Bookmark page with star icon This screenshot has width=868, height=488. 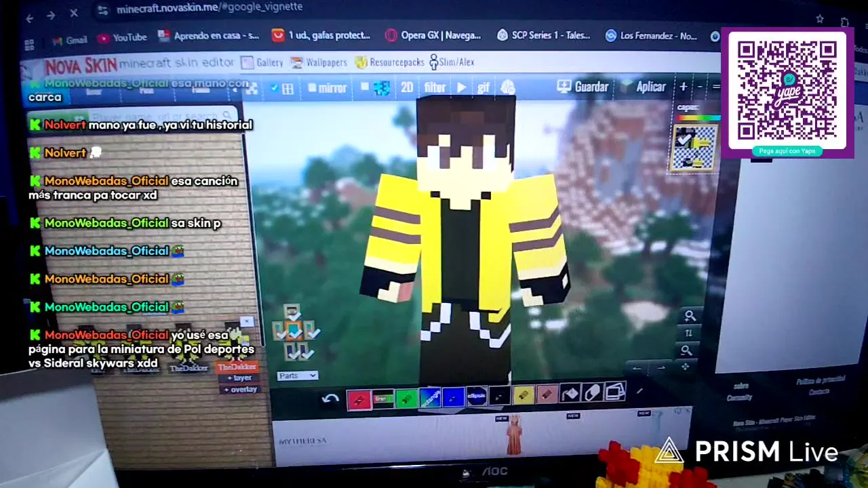[820, 19]
